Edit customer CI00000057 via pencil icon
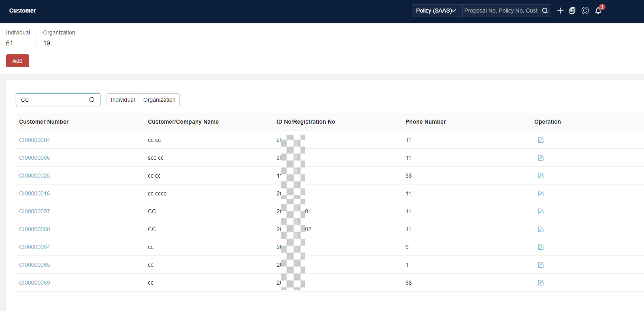Image resolution: width=644 pixels, height=311 pixels. [541, 211]
